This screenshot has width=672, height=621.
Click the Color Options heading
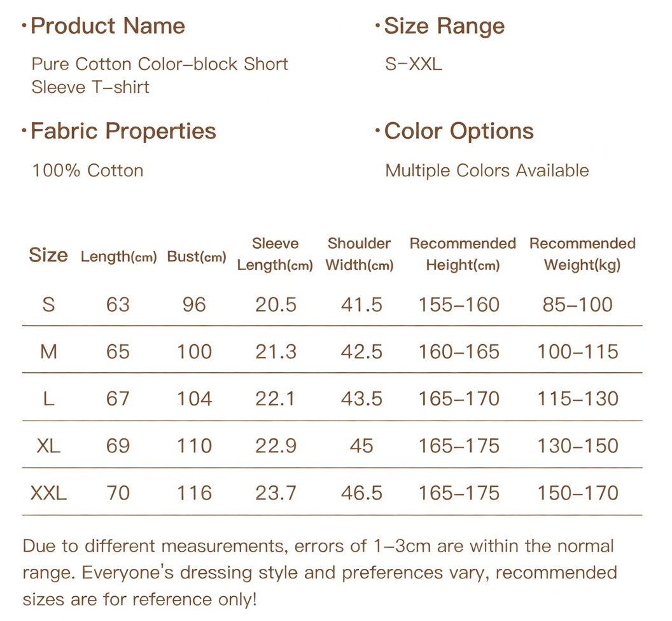[x=459, y=131]
